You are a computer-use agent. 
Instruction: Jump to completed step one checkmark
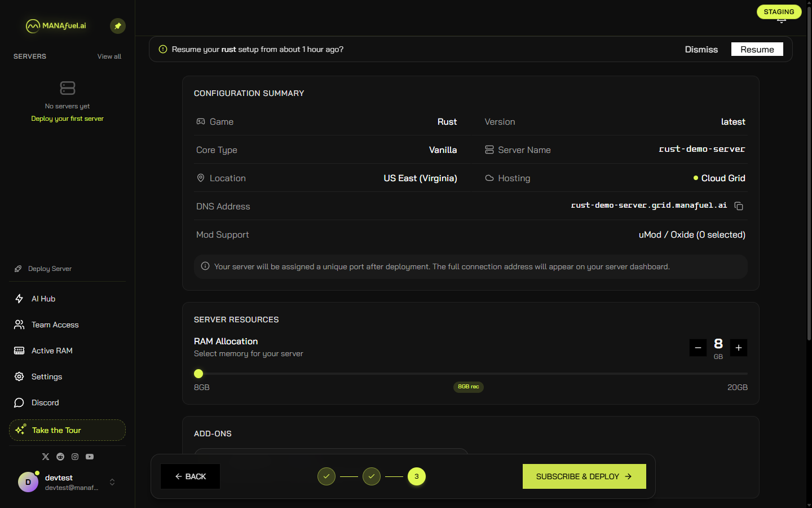pos(326,476)
